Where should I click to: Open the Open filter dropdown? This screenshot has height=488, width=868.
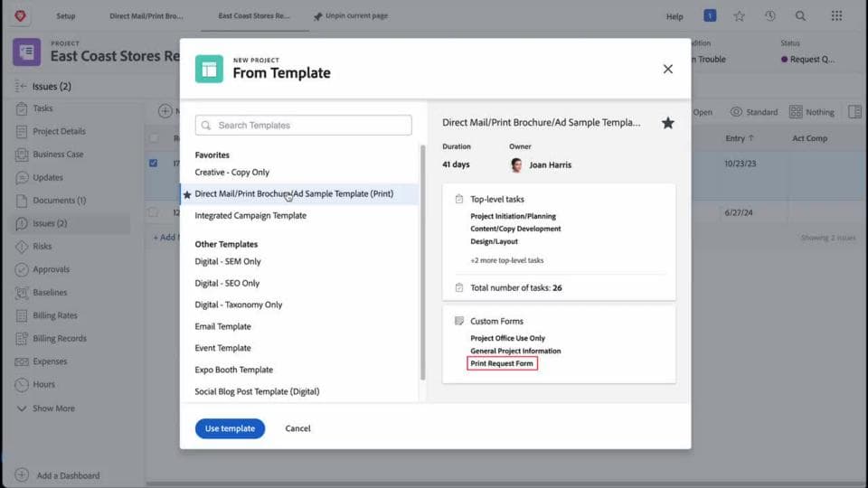click(702, 112)
